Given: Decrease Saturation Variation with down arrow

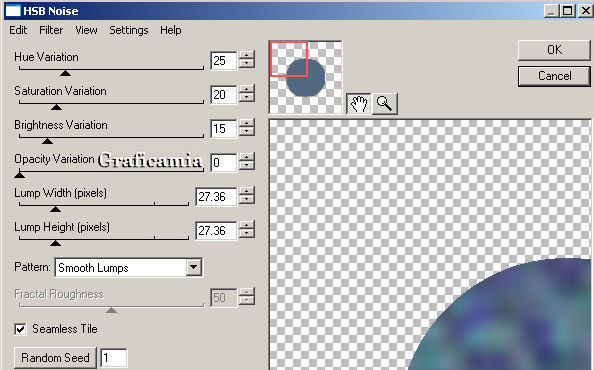Looking at the screenshot, I should point(247,98).
